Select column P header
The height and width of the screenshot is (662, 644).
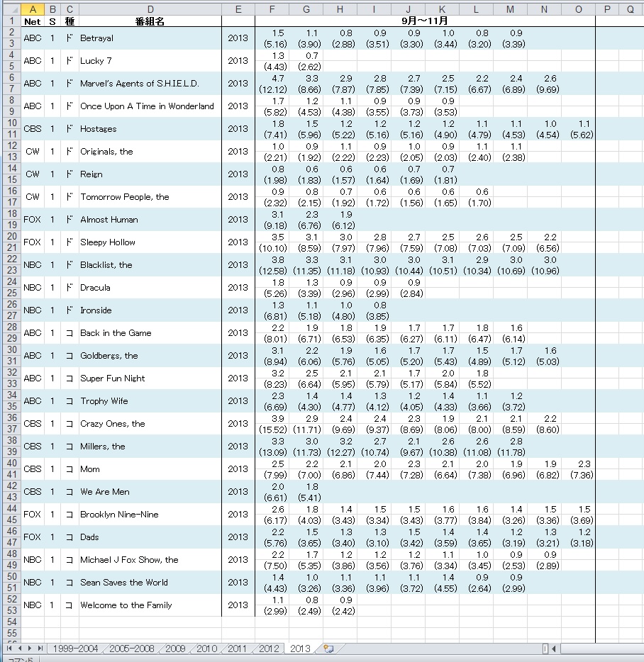click(x=607, y=9)
